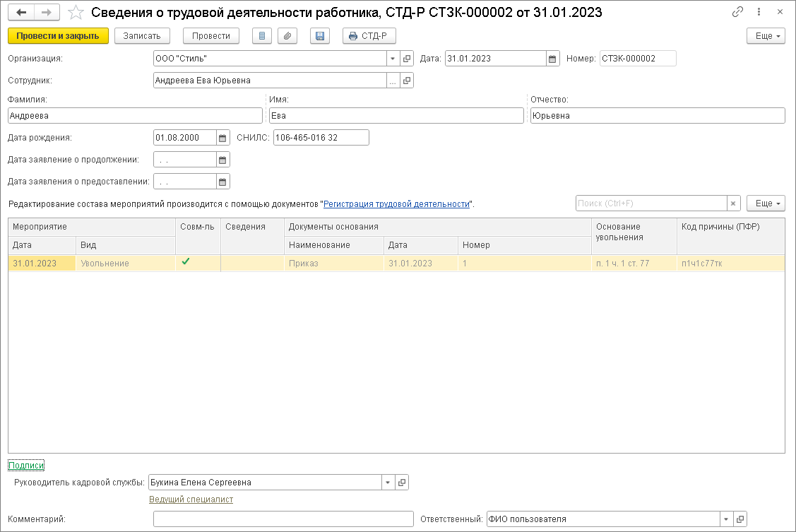
Task: Open the Сотрудник record card
Action: (407, 81)
